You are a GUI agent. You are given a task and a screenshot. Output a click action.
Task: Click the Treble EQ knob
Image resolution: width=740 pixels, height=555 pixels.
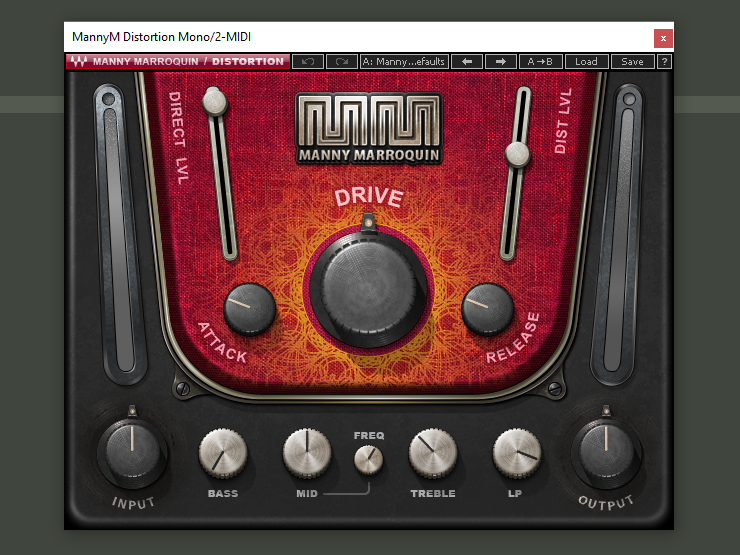click(x=433, y=453)
